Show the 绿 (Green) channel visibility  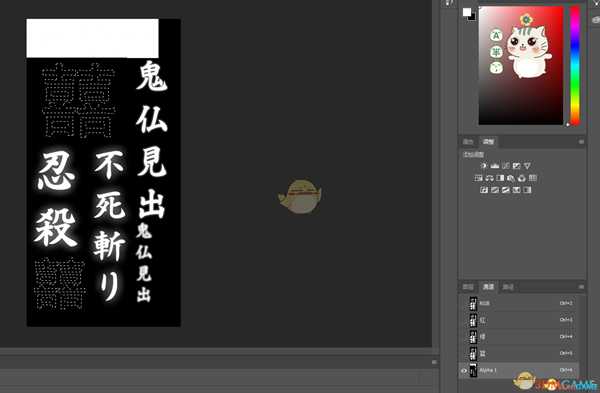[464, 337]
